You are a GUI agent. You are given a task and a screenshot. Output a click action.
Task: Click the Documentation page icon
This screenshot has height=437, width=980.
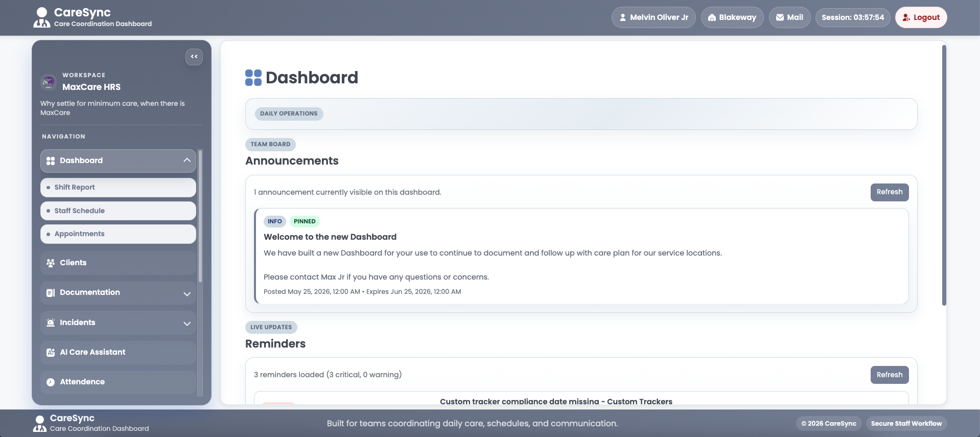[x=51, y=293]
